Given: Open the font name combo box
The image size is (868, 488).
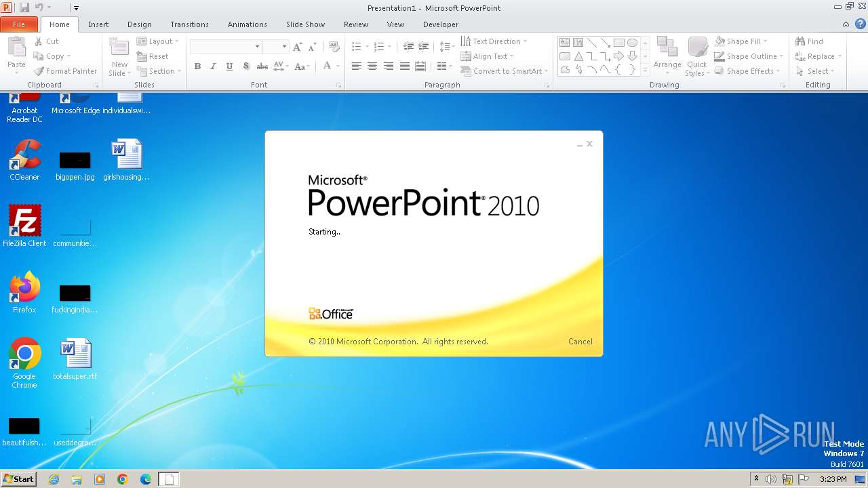Looking at the screenshot, I should click(226, 47).
